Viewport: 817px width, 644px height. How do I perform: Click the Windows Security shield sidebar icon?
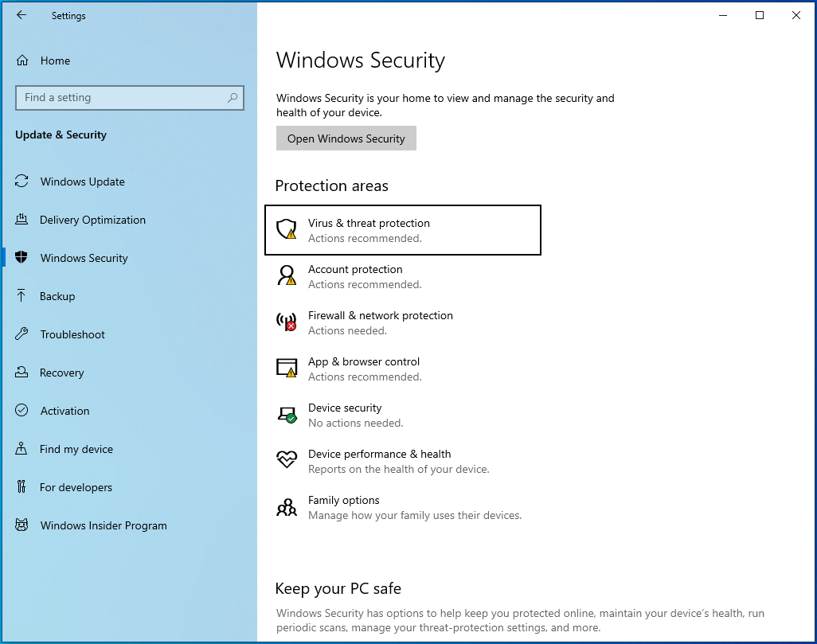coord(21,258)
